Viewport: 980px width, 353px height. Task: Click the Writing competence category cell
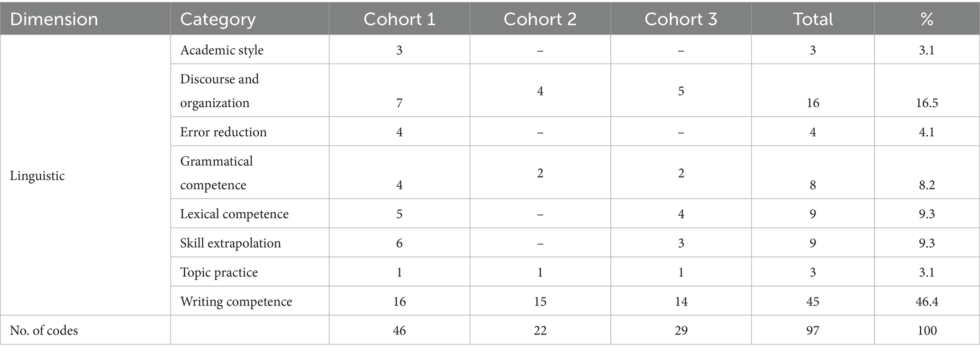[236, 301]
